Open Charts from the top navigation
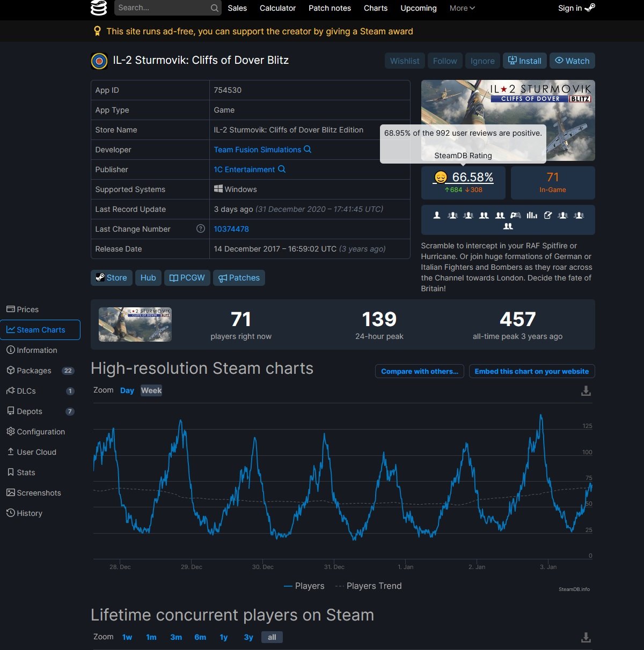Viewport: 644px width, 650px height. click(376, 8)
